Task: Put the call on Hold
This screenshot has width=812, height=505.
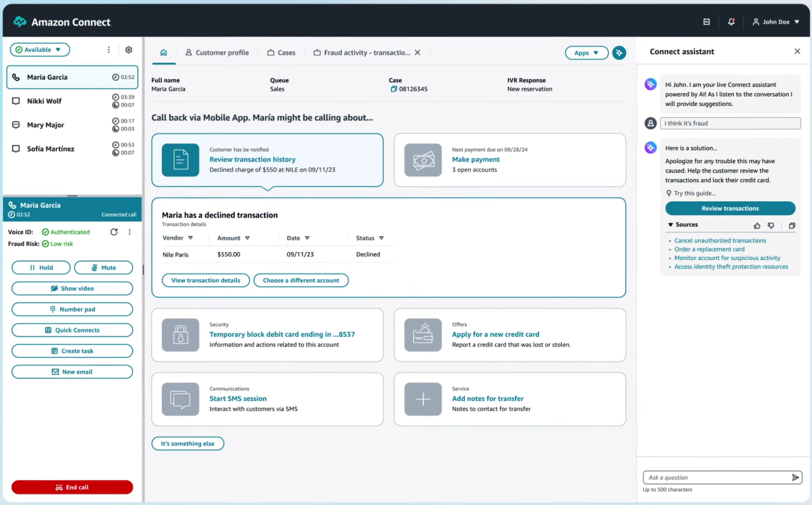Action: pyautogui.click(x=41, y=267)
